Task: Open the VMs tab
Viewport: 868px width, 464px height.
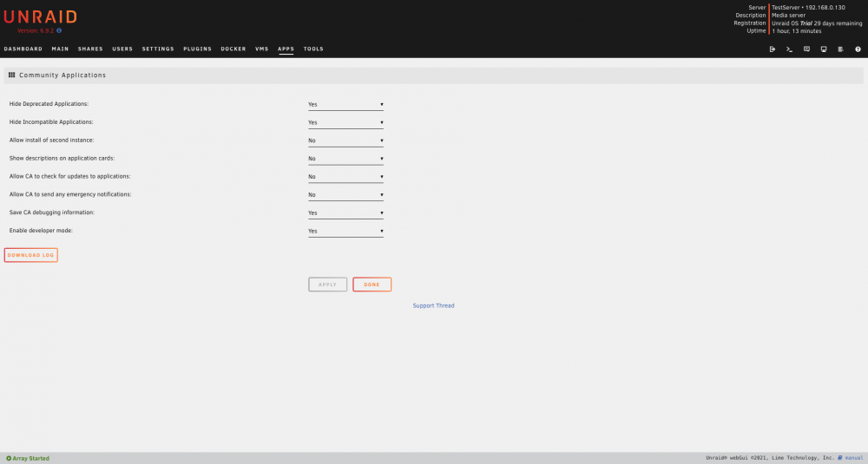Action: point(262,49)
